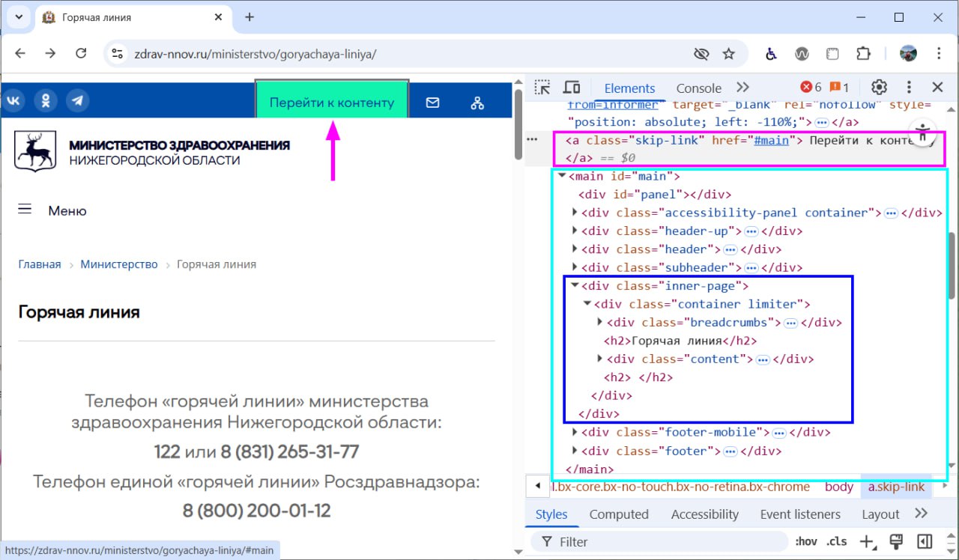Click the Odnoklassniki social icon
Image resolution: width=959 pixels, height=560 pixels.
click(x=46, y=100)
